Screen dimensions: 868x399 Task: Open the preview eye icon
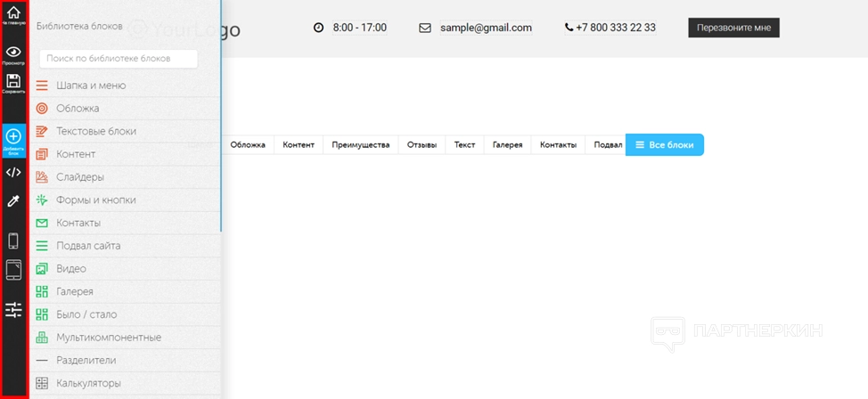click(14, 52)
